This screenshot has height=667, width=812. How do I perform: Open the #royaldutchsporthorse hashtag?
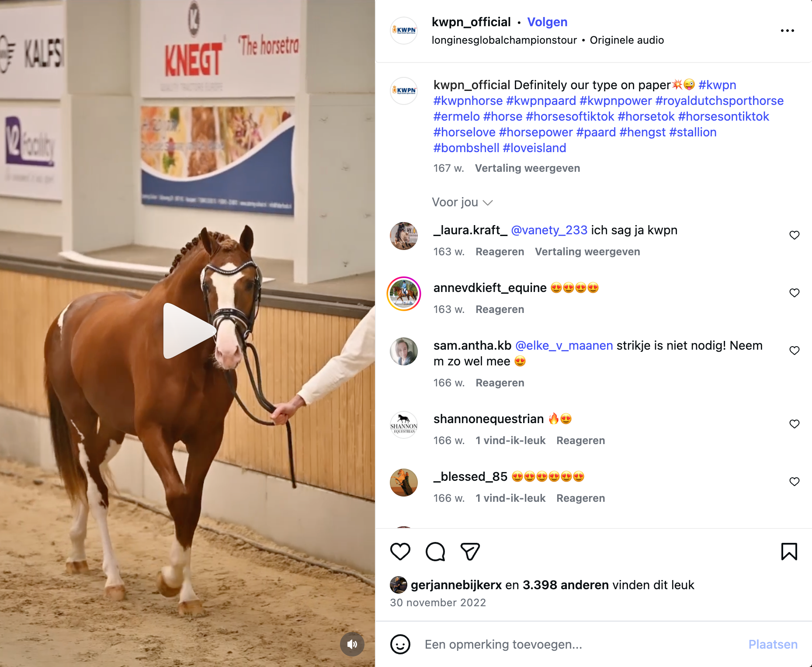click(719, 101)
